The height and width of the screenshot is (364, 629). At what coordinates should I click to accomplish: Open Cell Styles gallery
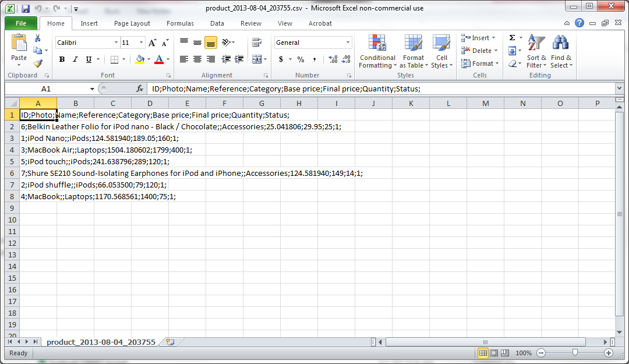coord(441,51)
